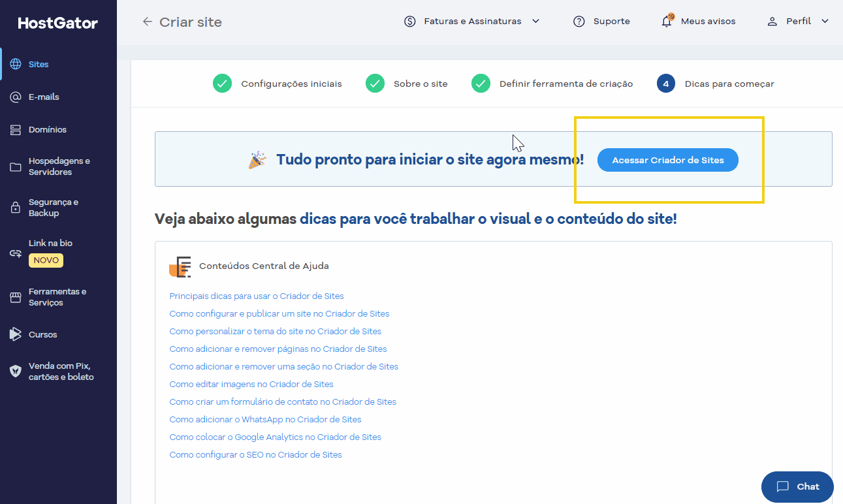Viewport: 843px width, 504px height.
Task: Open Ferramentas e Serviços menu item
Action: [58, 297]
